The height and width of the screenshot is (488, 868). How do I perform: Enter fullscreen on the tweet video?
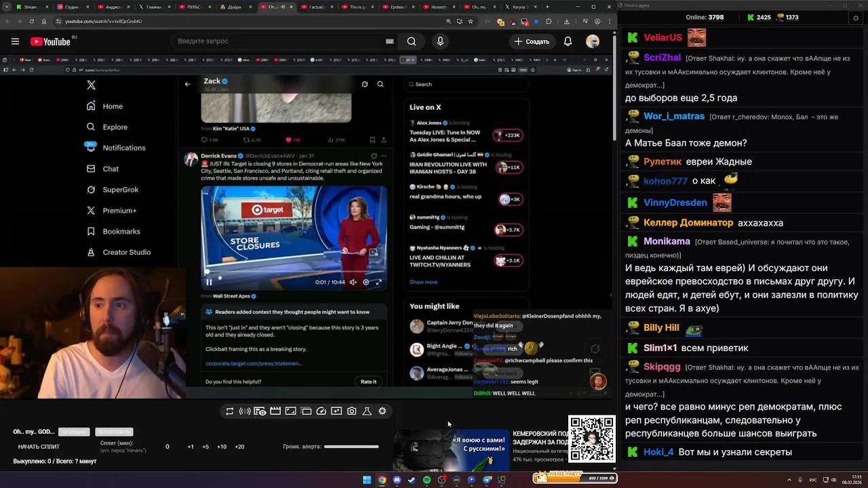378,282
